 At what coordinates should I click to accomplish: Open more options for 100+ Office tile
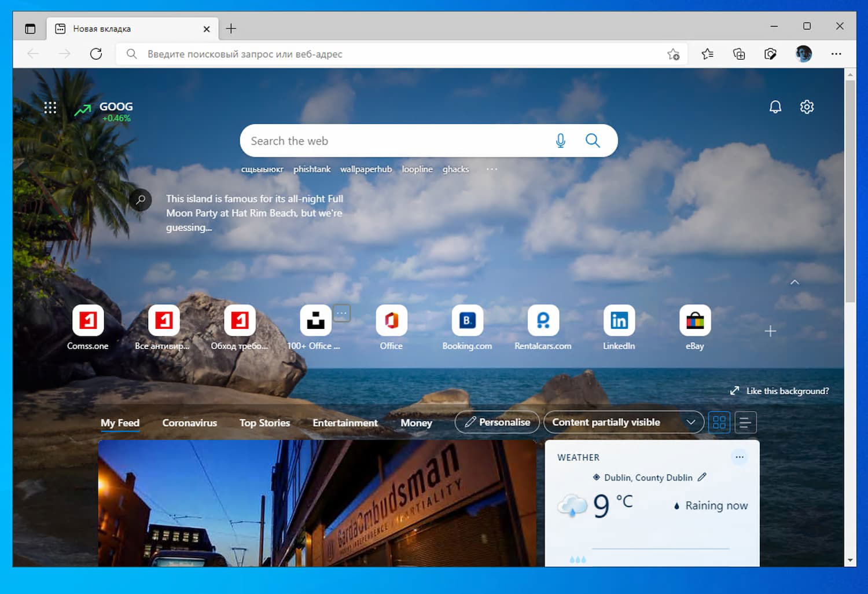coord(342,313)
